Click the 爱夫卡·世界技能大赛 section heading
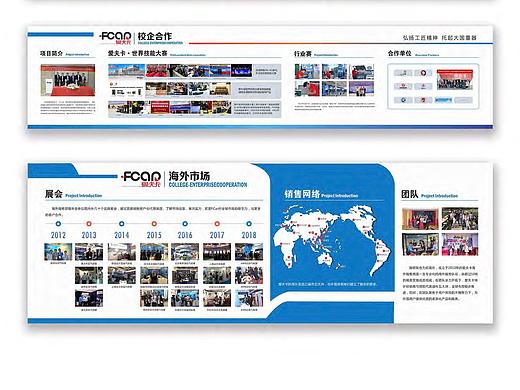This screenshot has width=520, height=390. pyautogui.click(x=138, y=53)
